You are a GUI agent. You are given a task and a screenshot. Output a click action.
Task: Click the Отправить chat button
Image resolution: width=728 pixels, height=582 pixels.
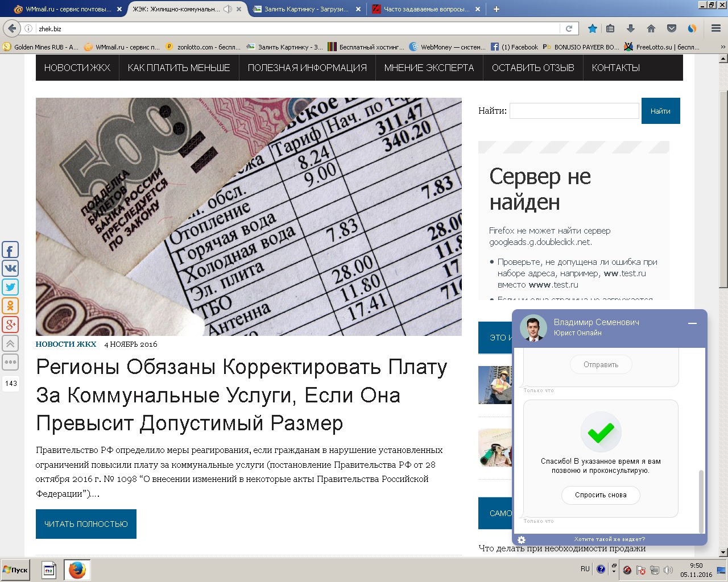tap(601, 365)
